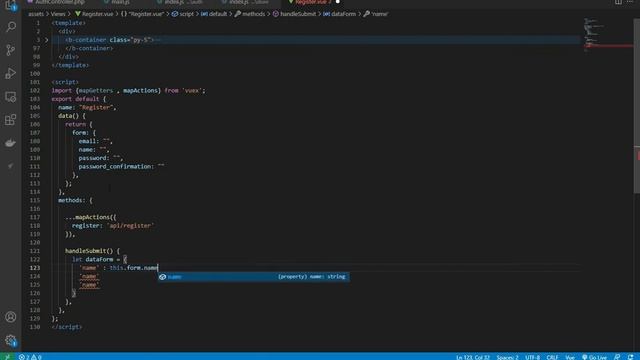Screen dimensions: 640x360
Task: Open editor More Actions ellipsis
Action: click(x=631, y=2)
